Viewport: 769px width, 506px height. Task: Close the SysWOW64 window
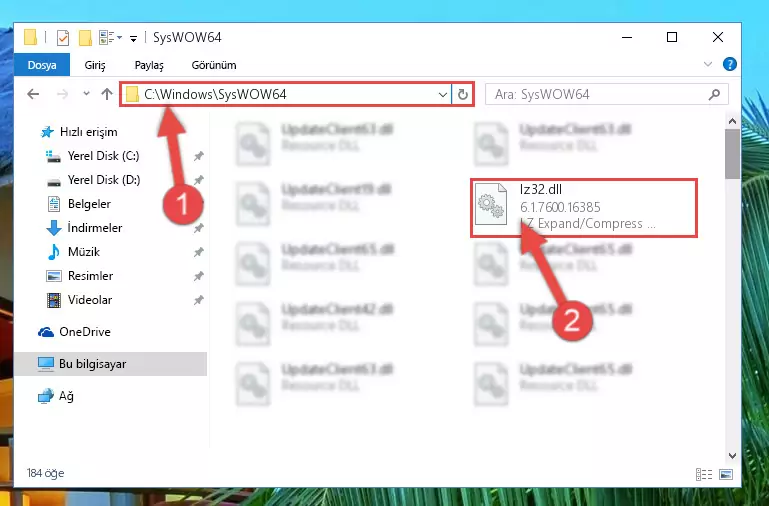tap(718, 37)
